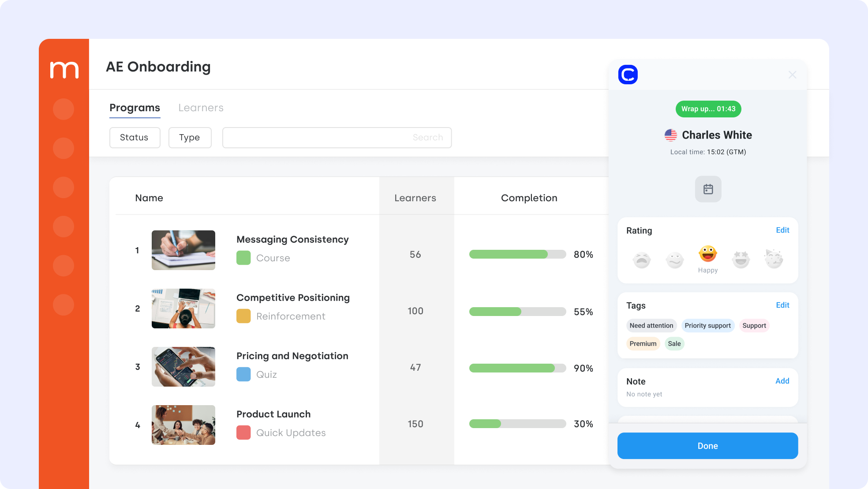The width and height of the screenshot is (868, 489).
Task: Click the Messaging Consistency completion bar
Action: tap(517, 254)
